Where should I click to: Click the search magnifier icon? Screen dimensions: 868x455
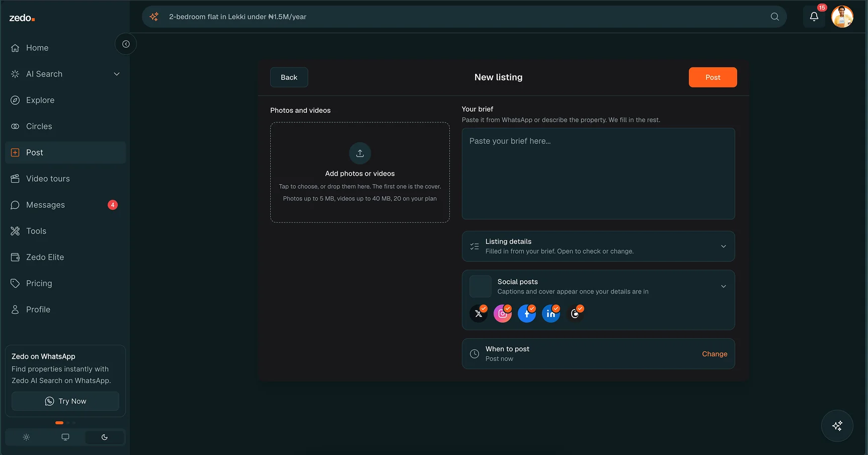pyautogui.click(x=775, y=17)
